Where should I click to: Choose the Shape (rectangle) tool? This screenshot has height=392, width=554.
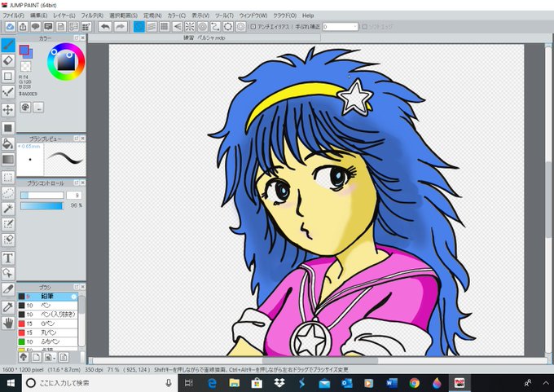[x=8, y=76]
